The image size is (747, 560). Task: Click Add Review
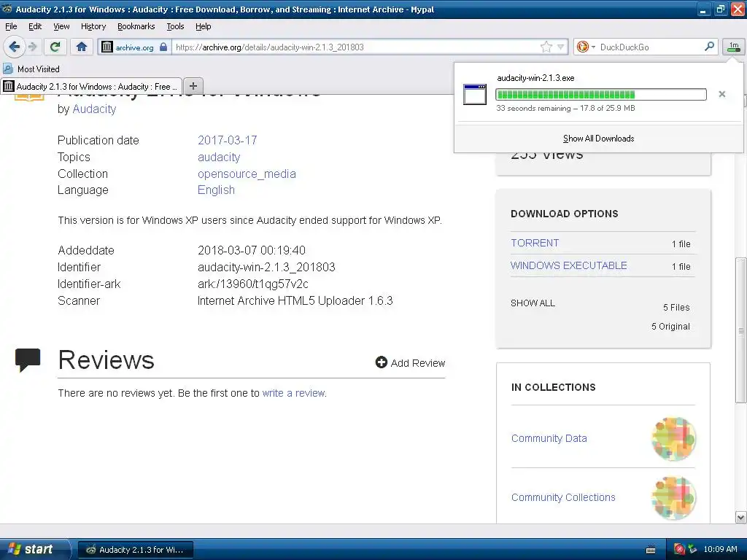pos(410,363)
